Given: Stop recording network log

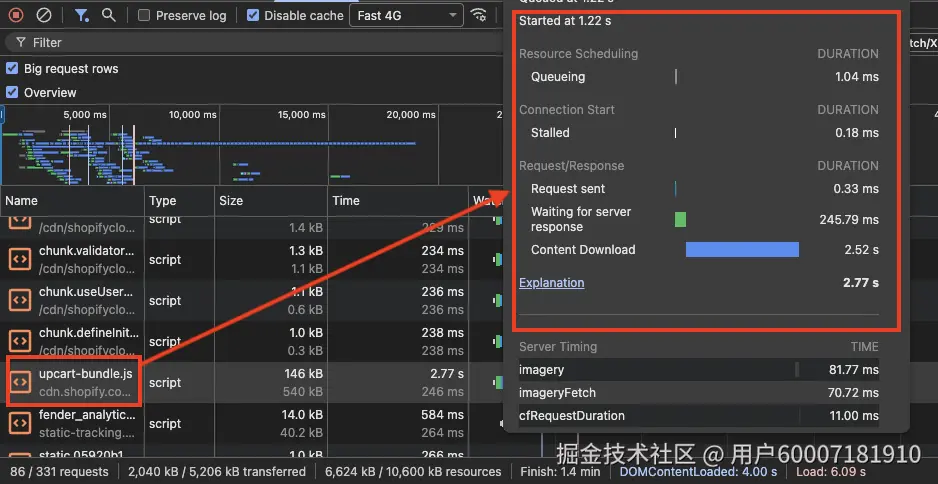Looking at the screenshot, I should [x=16, y=15].
